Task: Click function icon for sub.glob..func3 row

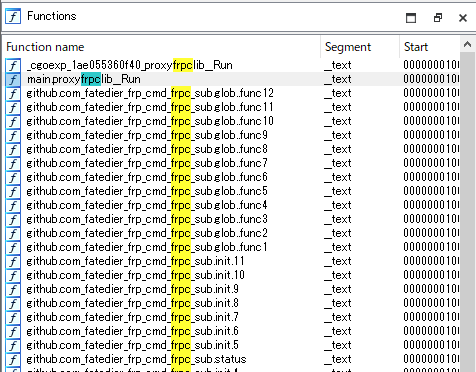Action: [x=13, y=219]
